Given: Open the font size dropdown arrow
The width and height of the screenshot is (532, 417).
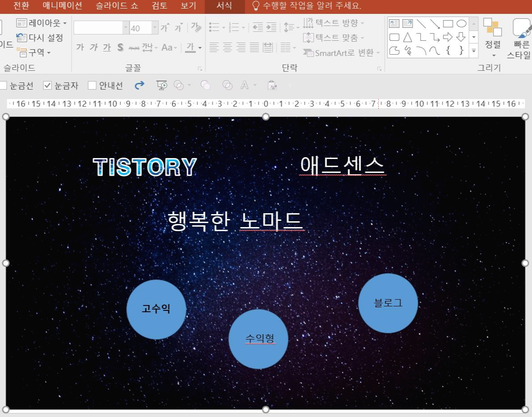Looking at the screenshot, I should (x=155, y=27).
